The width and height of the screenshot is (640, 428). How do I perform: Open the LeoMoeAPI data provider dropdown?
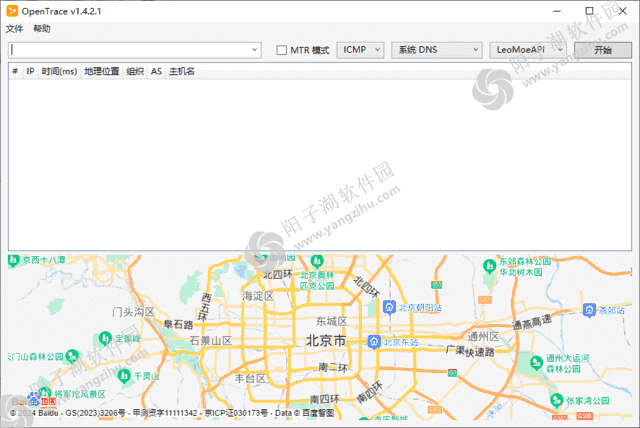click(x=528, y=50)
